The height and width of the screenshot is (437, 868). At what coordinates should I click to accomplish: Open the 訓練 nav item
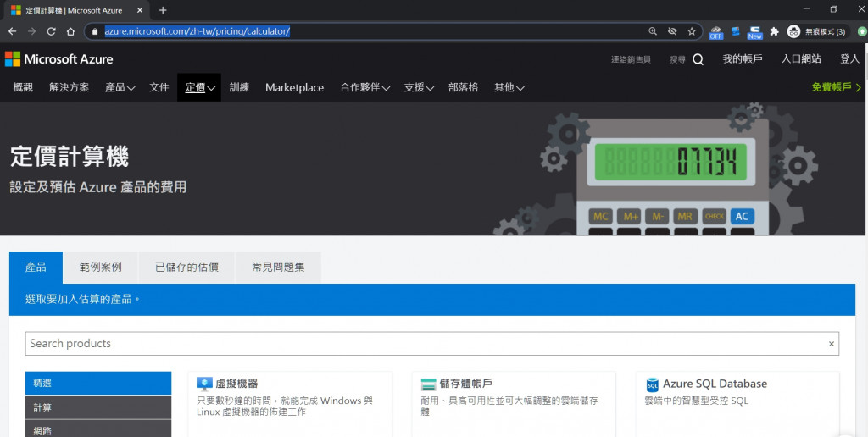click(239, 87)
